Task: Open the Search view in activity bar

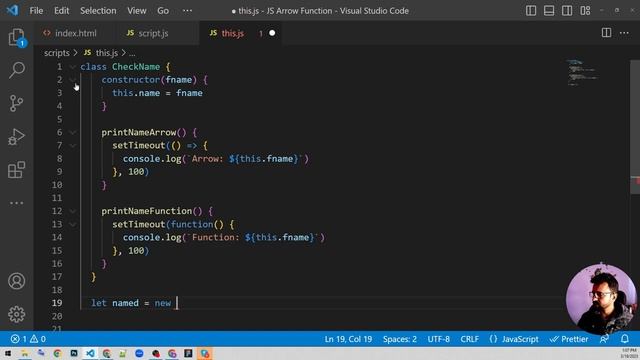Action: (x=16, y=70)
